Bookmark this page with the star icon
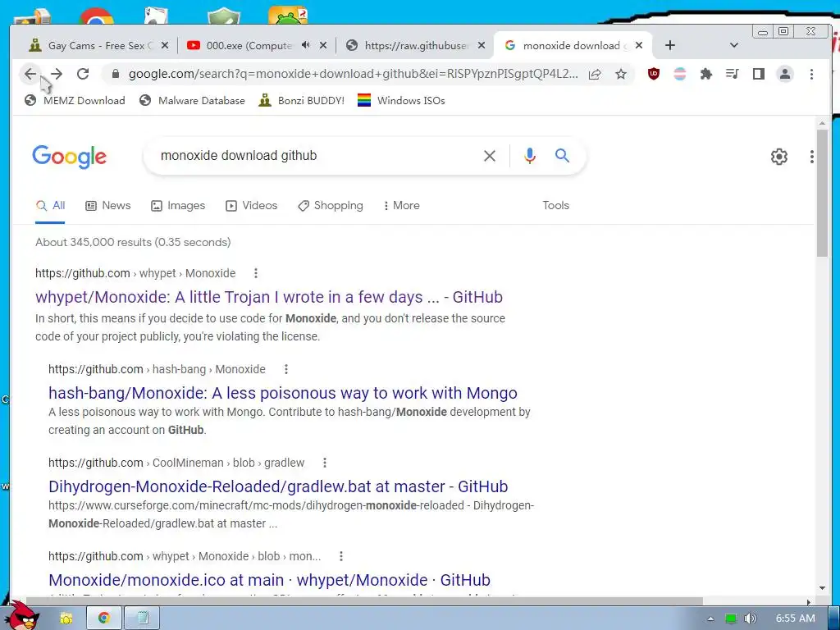Screen dimensions: 840x630 coord(620,74)
